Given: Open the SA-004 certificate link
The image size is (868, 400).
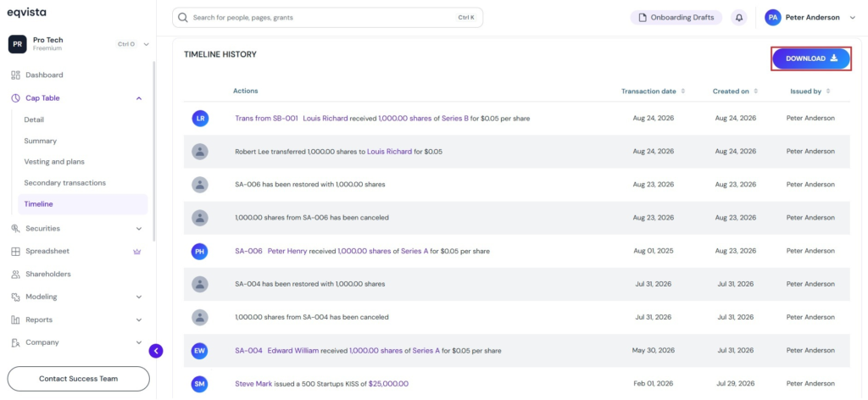Looking at the screenshot, I should (248, 351).
